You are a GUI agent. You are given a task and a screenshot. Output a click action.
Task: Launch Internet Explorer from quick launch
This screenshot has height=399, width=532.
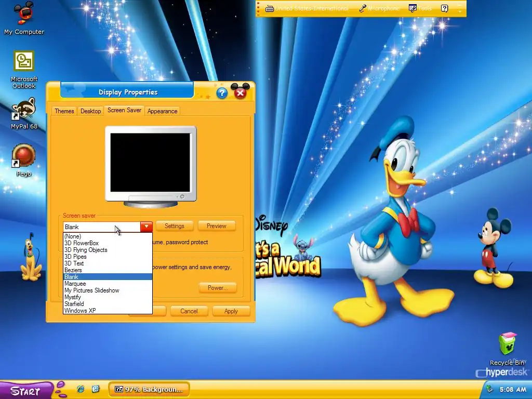tap(81, 389)
